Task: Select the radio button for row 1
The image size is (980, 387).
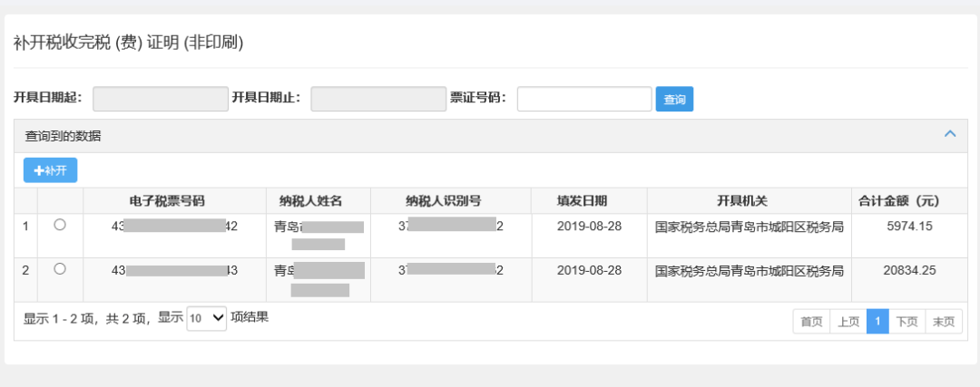Action: [x=60, y=225]
